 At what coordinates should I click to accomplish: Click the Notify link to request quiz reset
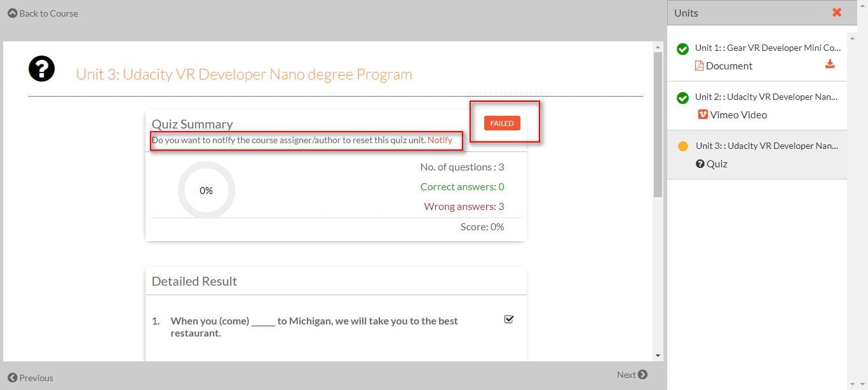pyautogui.click(x=440, y=140)
